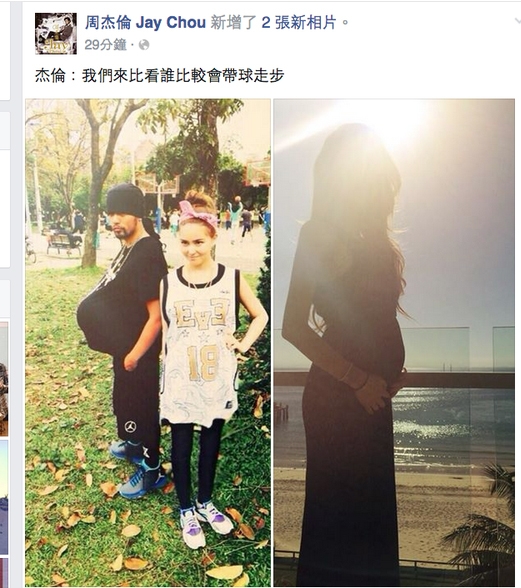Open the 2 張新相片 album link
The image size is (521, 588).
[x=299, y=22]
